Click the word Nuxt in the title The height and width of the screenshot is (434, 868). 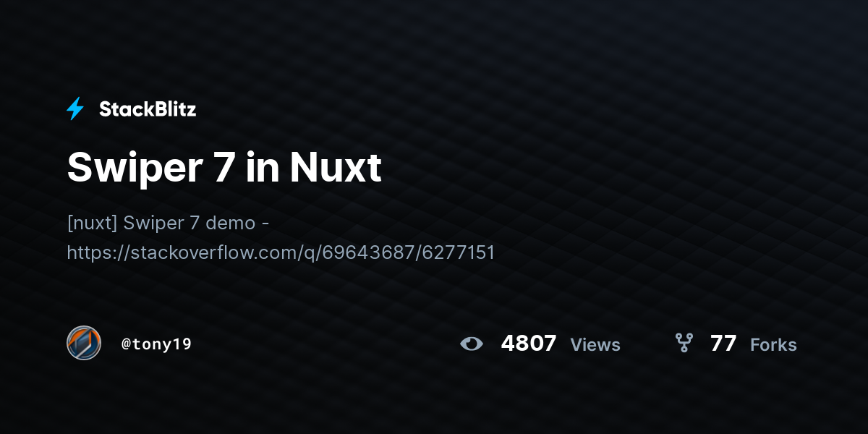point(336,167)
